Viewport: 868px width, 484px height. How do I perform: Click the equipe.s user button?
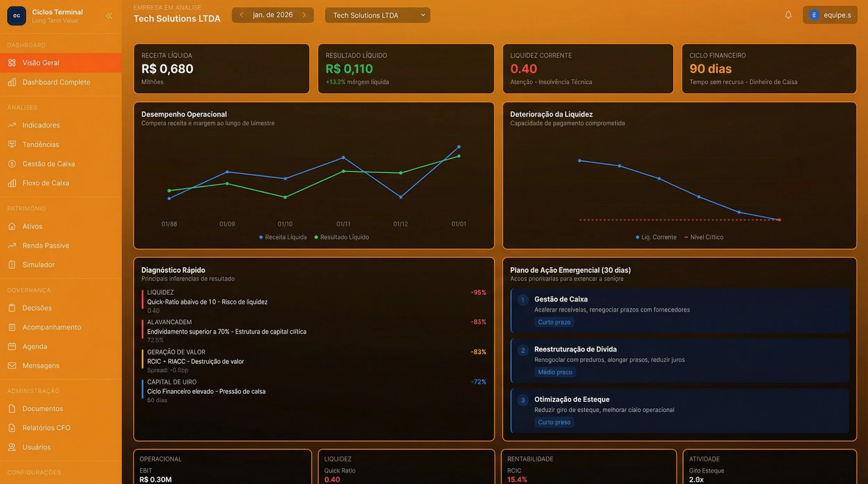(x=830, y=15)
